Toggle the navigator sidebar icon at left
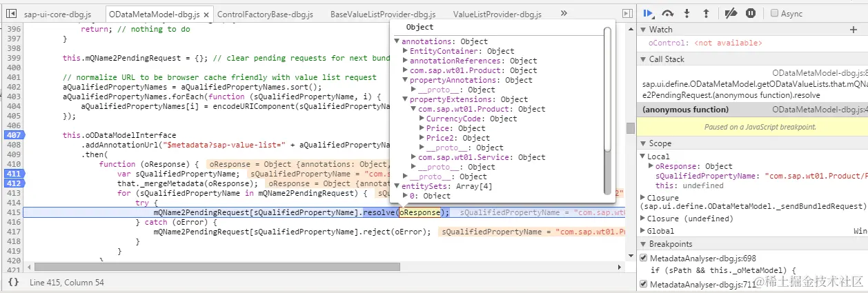 point(11,13)
